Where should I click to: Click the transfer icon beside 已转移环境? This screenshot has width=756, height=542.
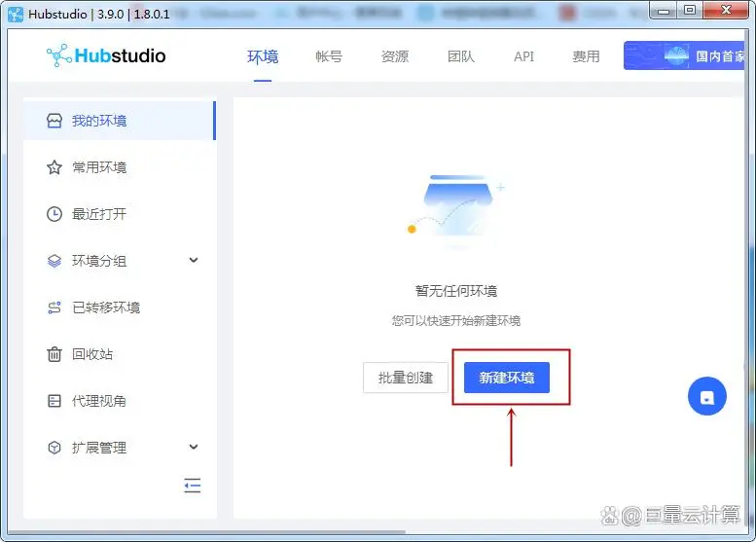pyautogui.click(x=54, y=307)
